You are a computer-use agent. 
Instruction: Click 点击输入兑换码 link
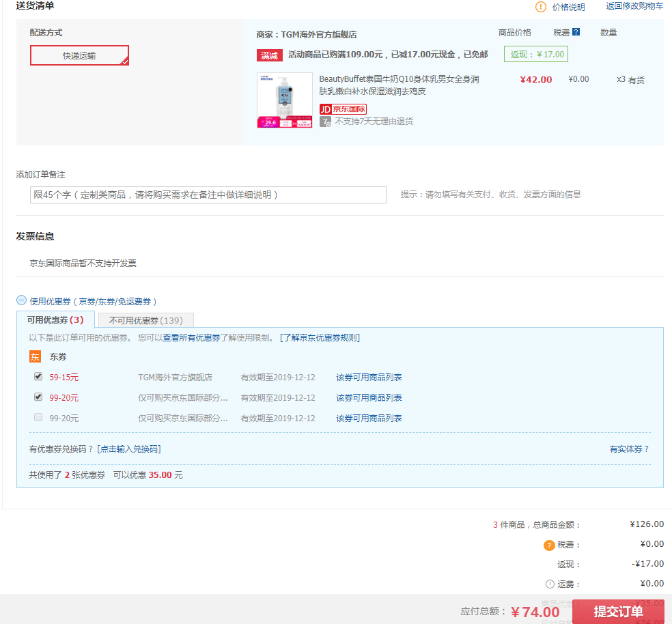point(129,449)
